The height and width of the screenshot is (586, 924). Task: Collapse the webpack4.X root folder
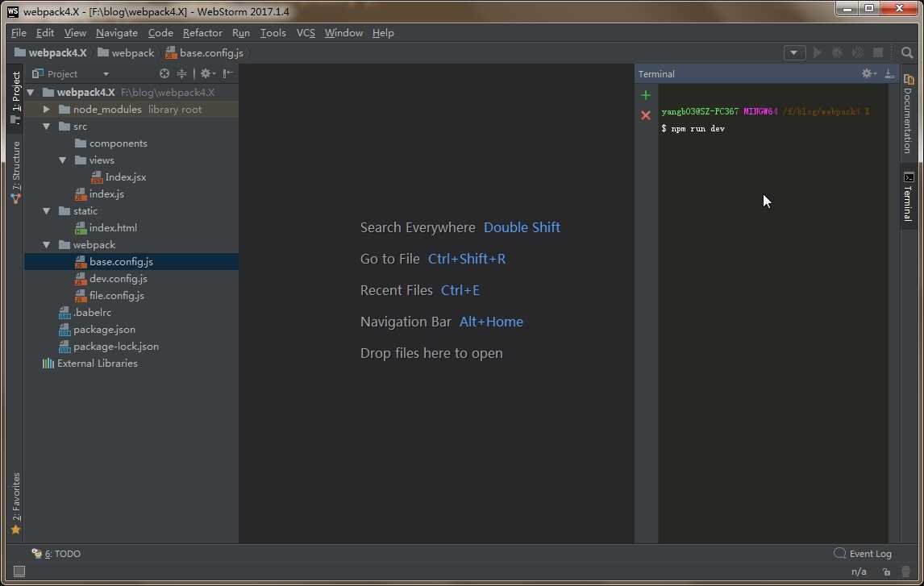pyautogui.click(x=31, y=93)
